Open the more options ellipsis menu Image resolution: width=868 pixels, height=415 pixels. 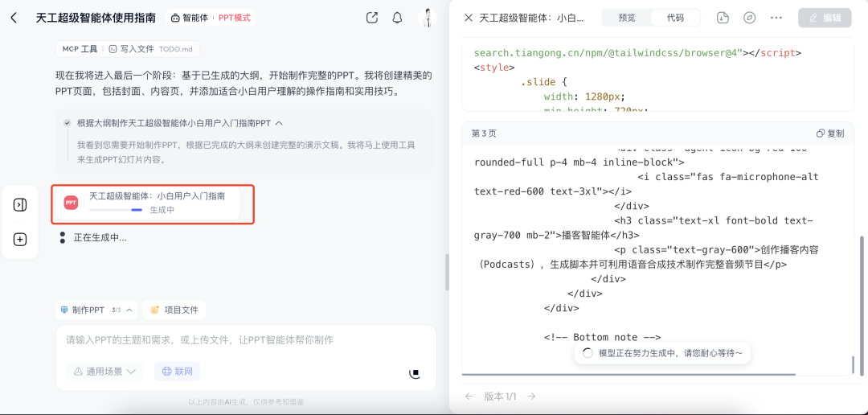776,18
